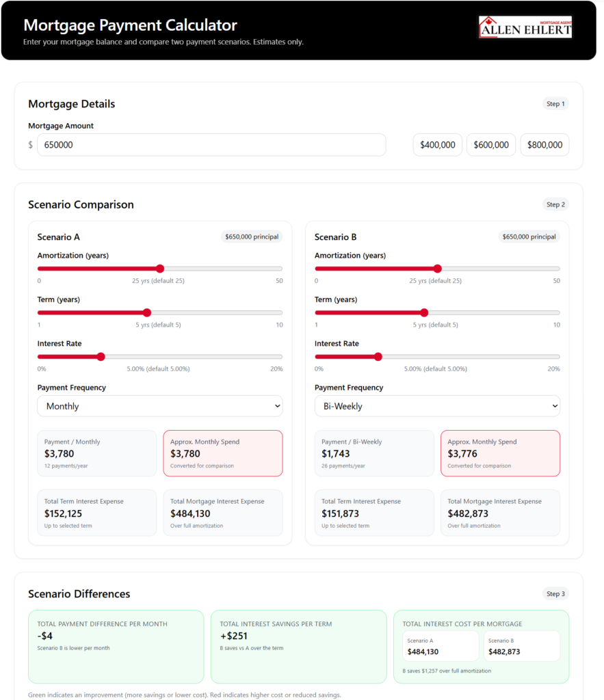The height and width of the screenshot is (700, 604).
Task: Click Scenario B Interest Rate slider handle
Action: click(x=378, y=357)
